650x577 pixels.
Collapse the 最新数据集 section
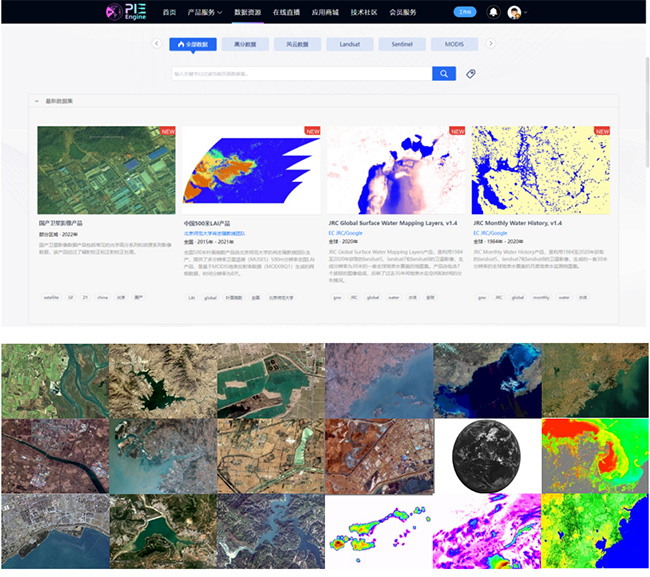point(37,101)
